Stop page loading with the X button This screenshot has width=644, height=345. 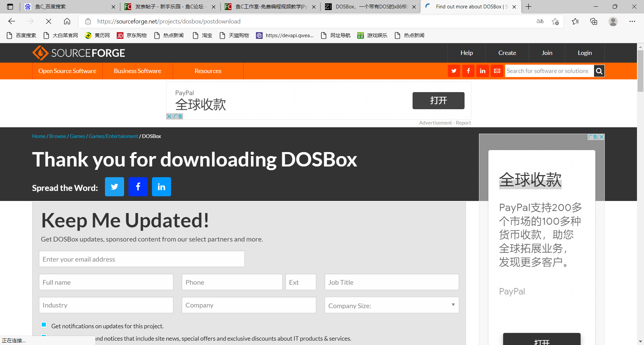pos(49,21)
